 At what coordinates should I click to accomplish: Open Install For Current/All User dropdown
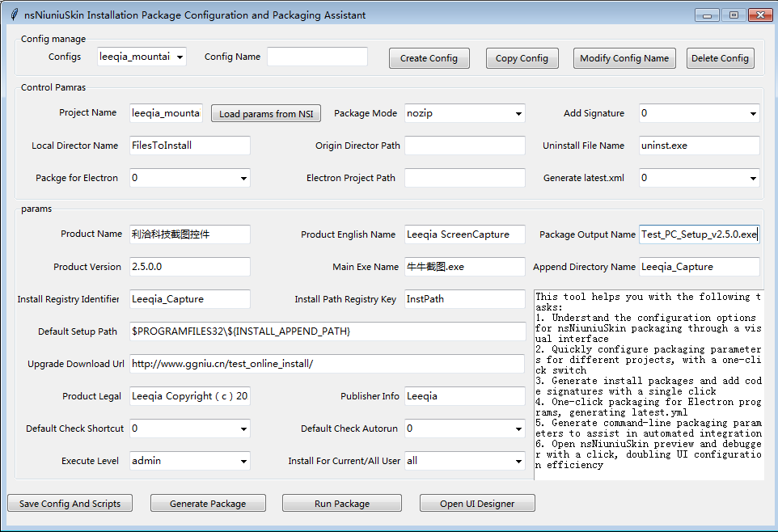464,461
